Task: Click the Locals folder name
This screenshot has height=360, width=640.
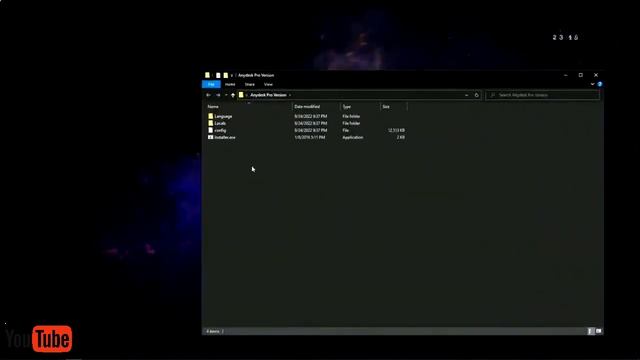Action: tap(220, 123)
